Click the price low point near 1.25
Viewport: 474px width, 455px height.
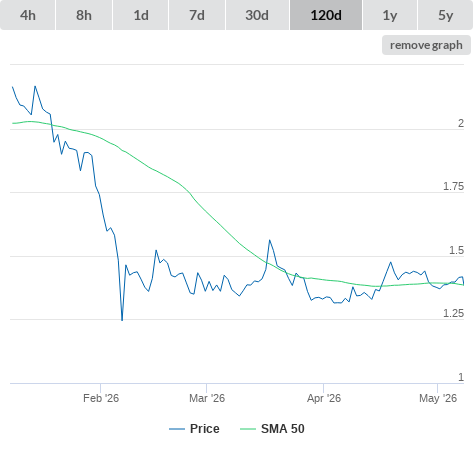pos(122,320)
